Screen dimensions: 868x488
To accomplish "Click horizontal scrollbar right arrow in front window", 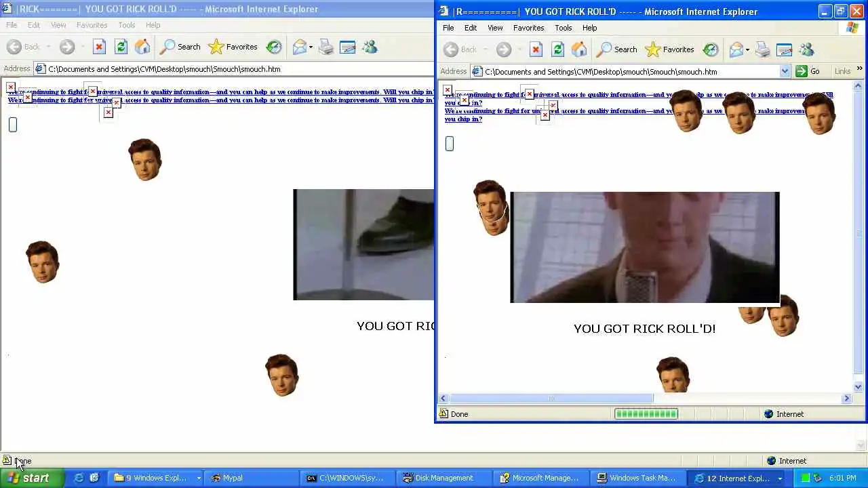I will click(846, 399).
